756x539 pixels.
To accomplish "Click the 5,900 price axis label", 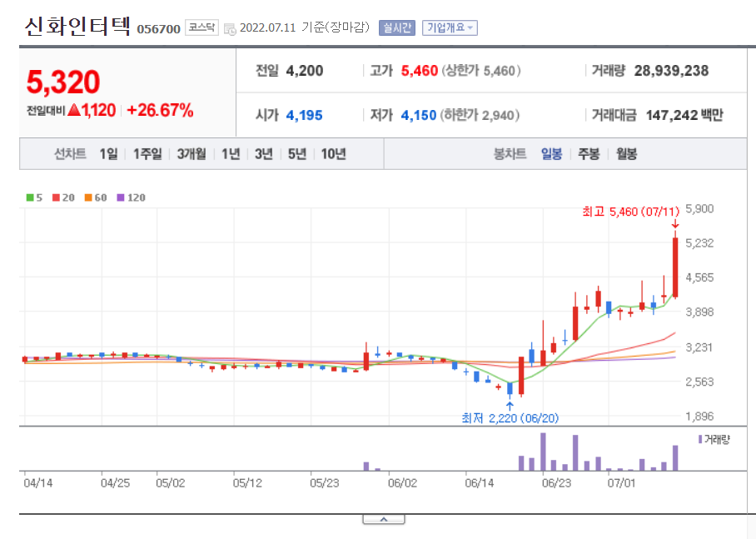I will click(x=699, y=209).
